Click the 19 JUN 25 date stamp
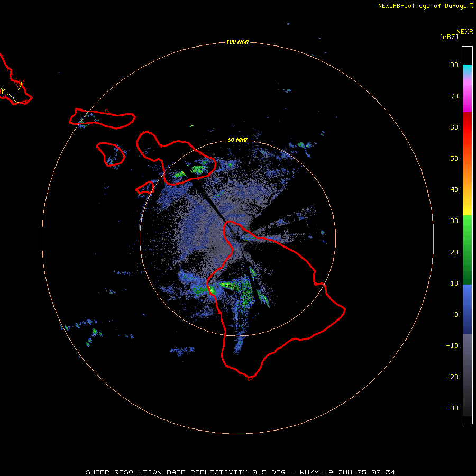476x476 pixels. pos(345,472)
